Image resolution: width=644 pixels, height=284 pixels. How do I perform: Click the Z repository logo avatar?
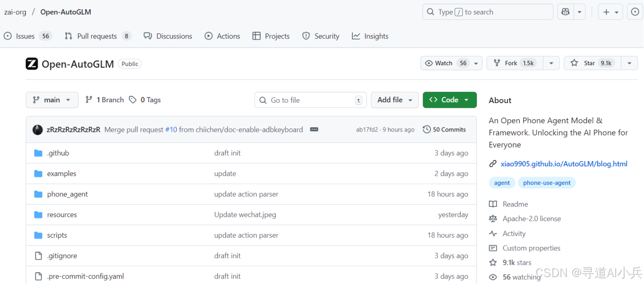click(32, 64)
